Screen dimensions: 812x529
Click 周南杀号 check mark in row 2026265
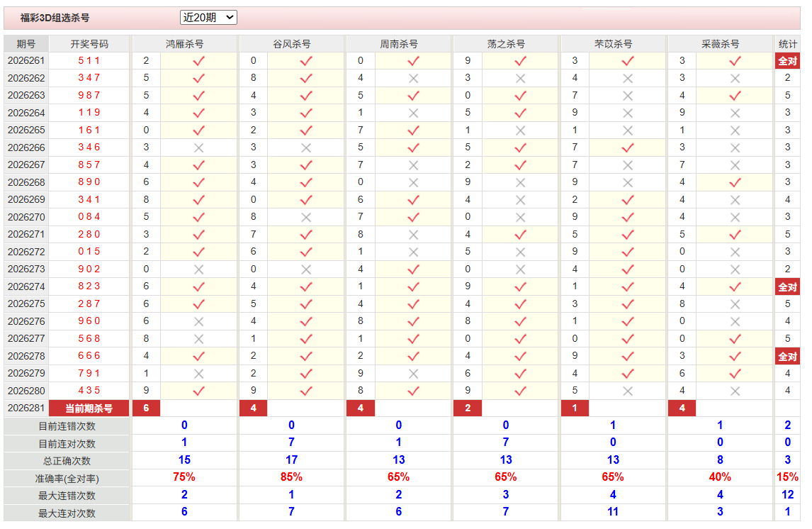413,130
